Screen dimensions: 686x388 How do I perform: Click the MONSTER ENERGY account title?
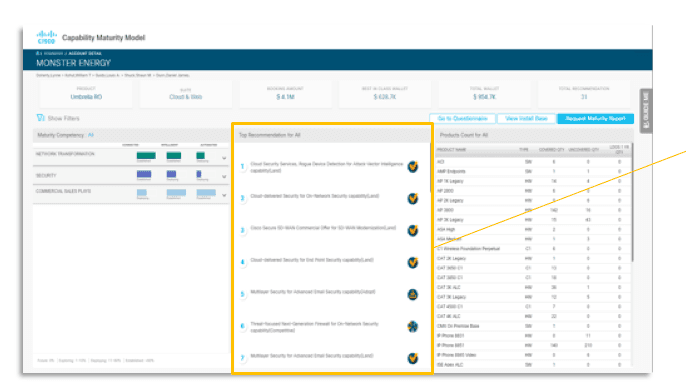(x=74, y=63)
